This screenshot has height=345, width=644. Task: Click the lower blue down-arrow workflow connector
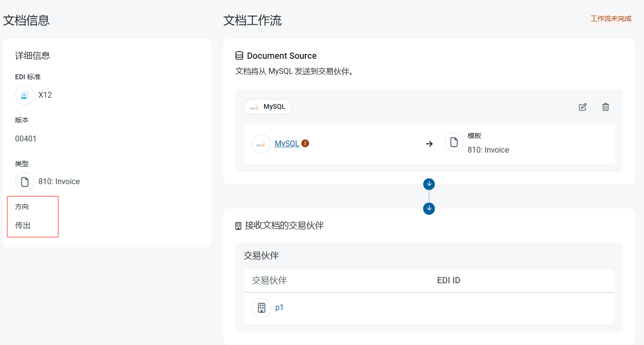[429, 208]
